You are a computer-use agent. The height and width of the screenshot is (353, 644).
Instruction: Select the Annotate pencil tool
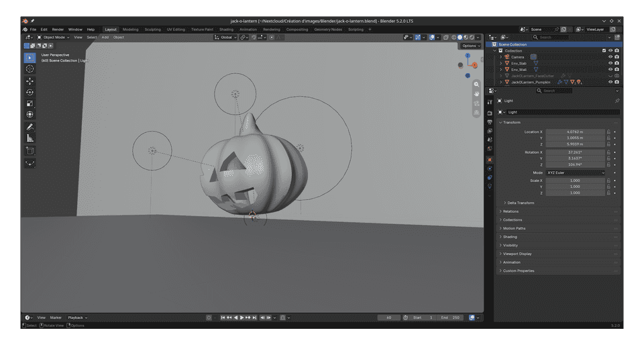30,127
